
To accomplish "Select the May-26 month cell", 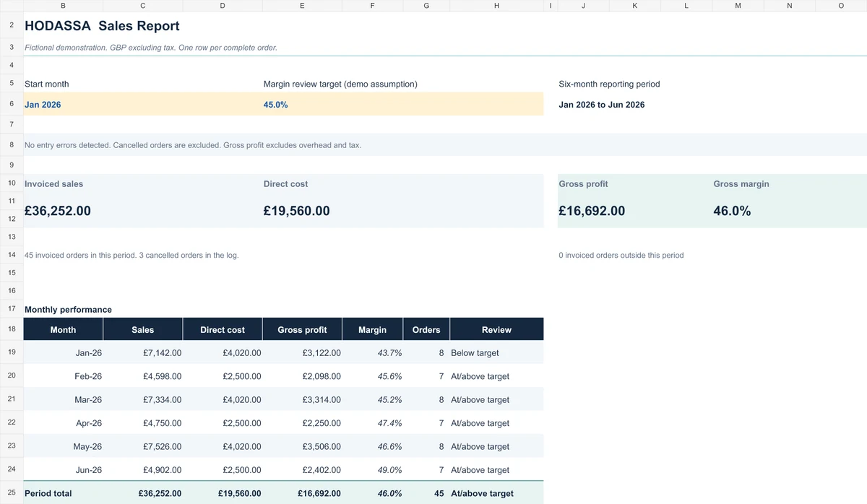I will click(64, 446).
